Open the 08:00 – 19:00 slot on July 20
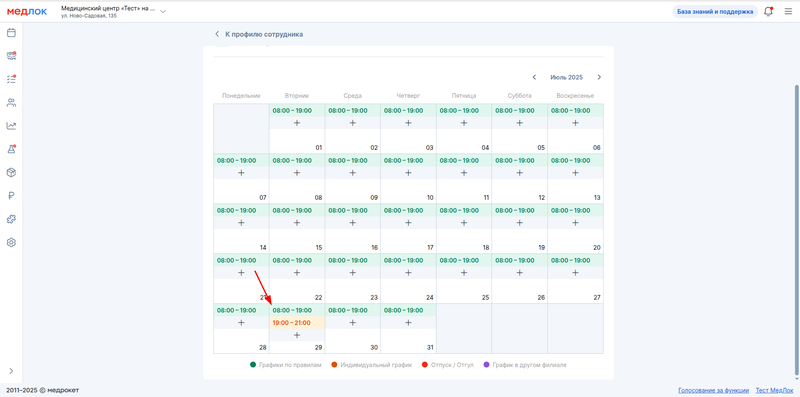Viewport: 800px width, 397px height. pos(575,210)
